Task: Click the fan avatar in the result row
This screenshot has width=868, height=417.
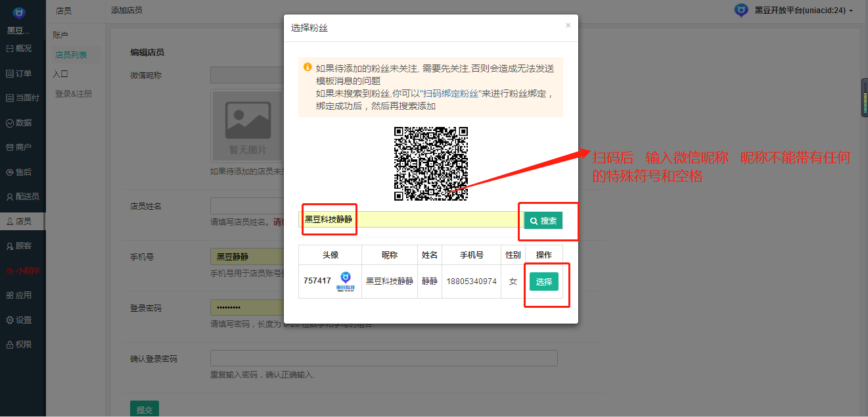Action: (346, 281)
